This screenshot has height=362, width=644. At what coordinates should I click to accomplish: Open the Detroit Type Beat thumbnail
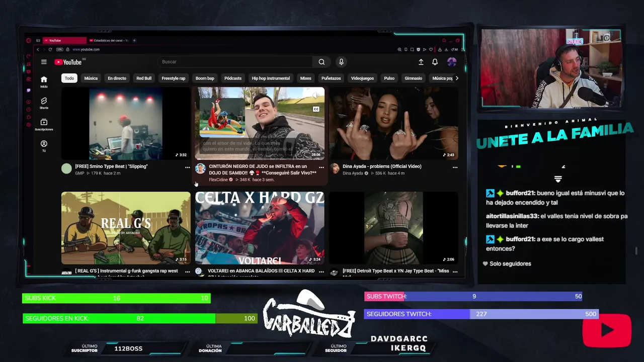[393, 228]
